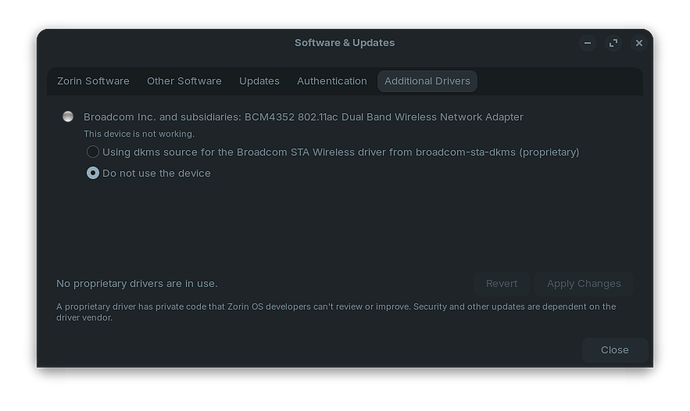Choose the "Do not use the device" radio option
This screenshot has width=690, height=411.
(93, 173)
